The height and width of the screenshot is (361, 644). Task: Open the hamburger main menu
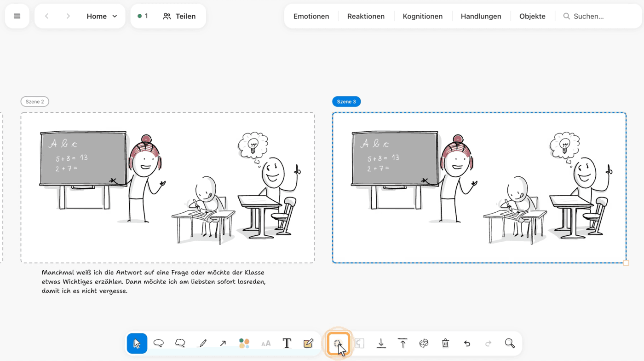pos(17,16)
